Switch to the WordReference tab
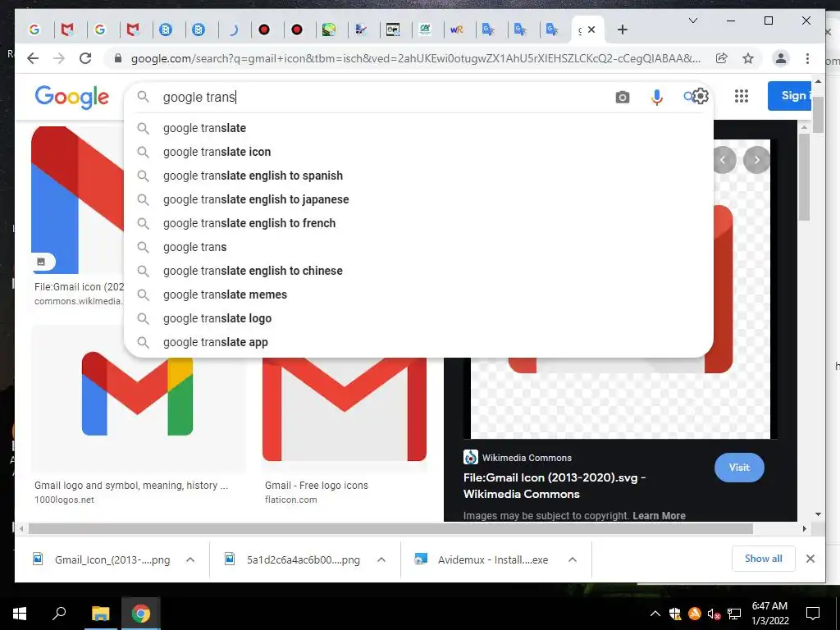The height and width of the screenshot is (630, 840). coord(456,30)
